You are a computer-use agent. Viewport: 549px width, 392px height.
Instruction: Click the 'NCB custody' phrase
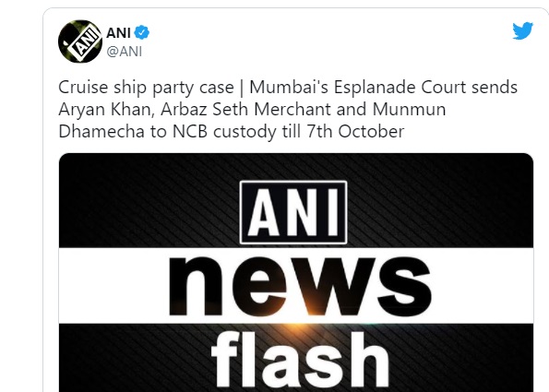224,132
